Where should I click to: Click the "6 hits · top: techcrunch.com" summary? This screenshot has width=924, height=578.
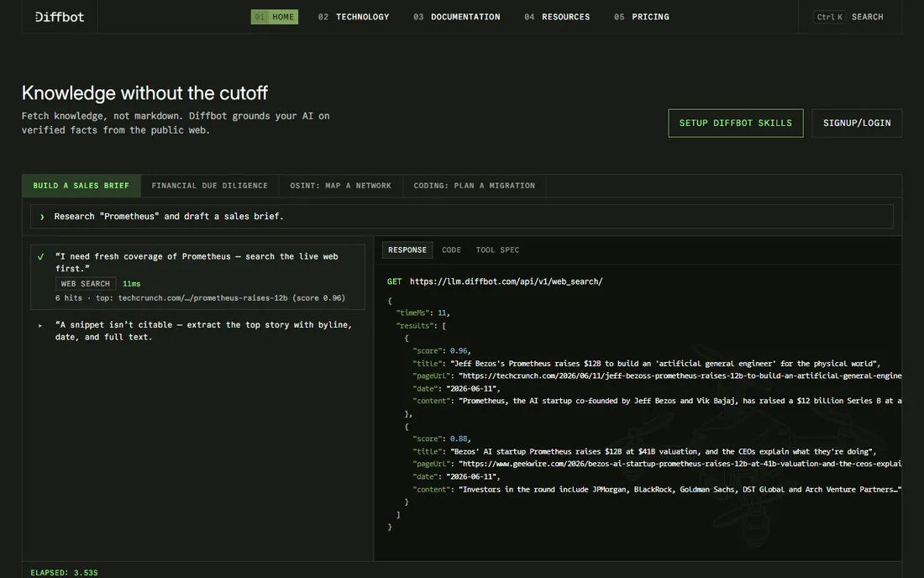click(201, 298)
